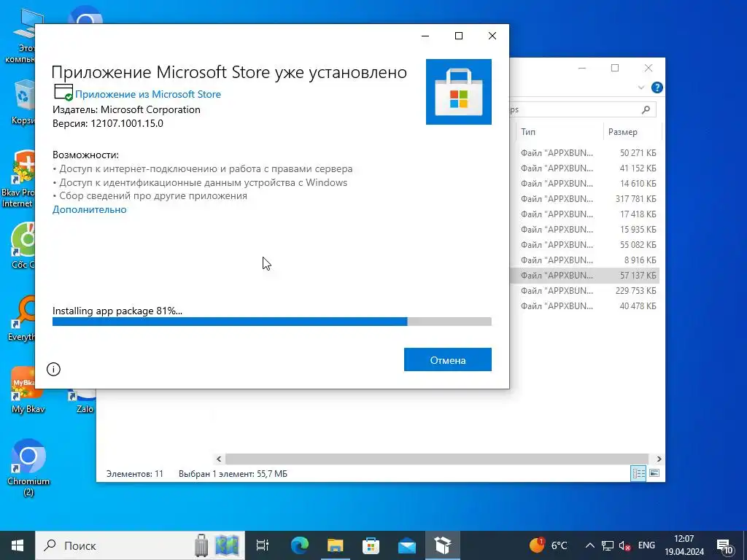Image resolution: width=747 pixels, height=560 pixels.
Task: Open the Recycle Bin desktop icon
Action: (x=23, y=102)
